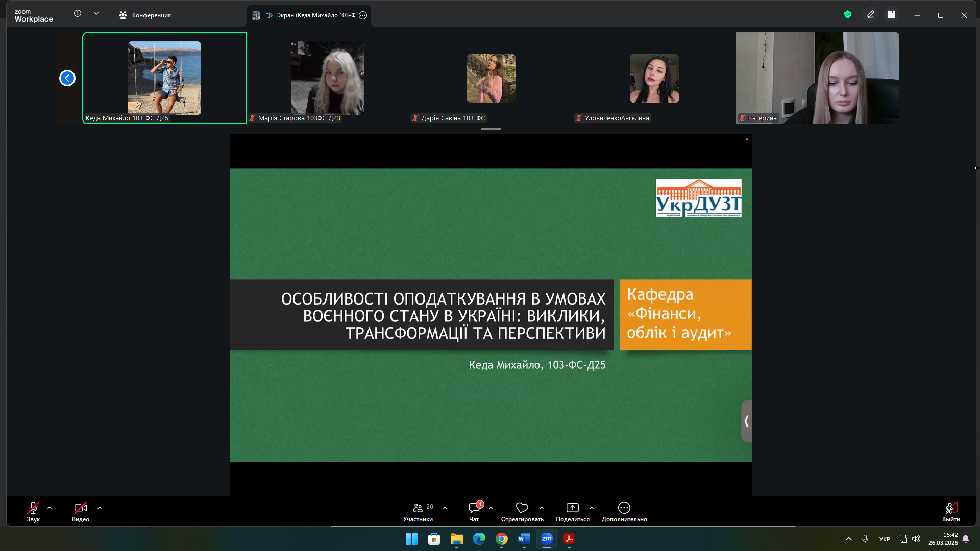This screenshot has height=551, width=980.
Task: Click the green encryption shield icon
Action: 848,15
